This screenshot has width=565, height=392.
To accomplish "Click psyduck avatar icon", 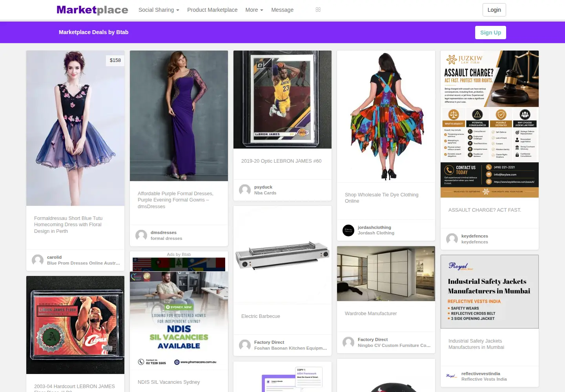I will click(245, 190).
